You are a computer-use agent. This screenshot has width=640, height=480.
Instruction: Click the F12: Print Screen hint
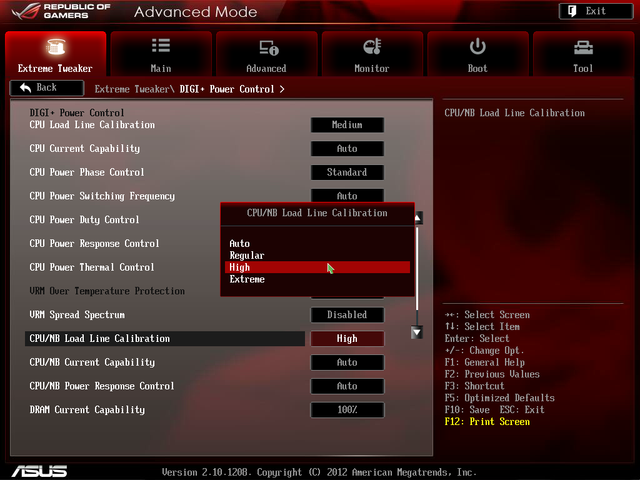[487, 422]
